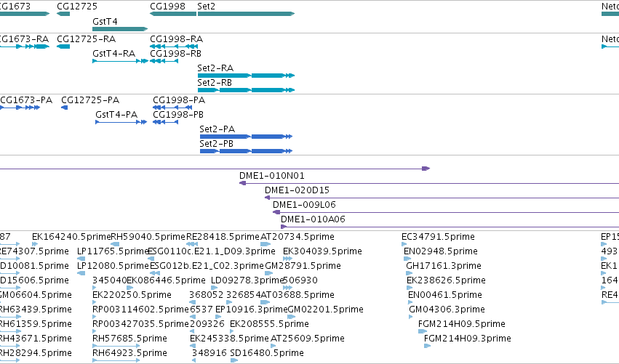Click the Set2-PB protein glyph

coord(247,151)
